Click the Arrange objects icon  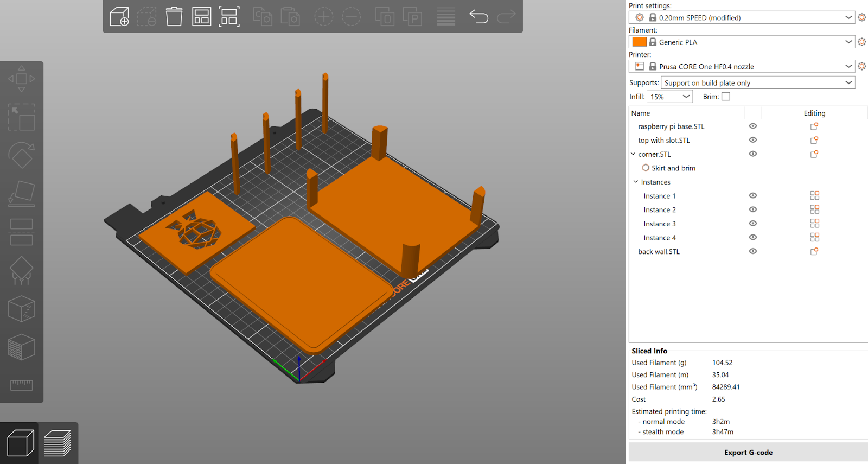tap(201, 17)
